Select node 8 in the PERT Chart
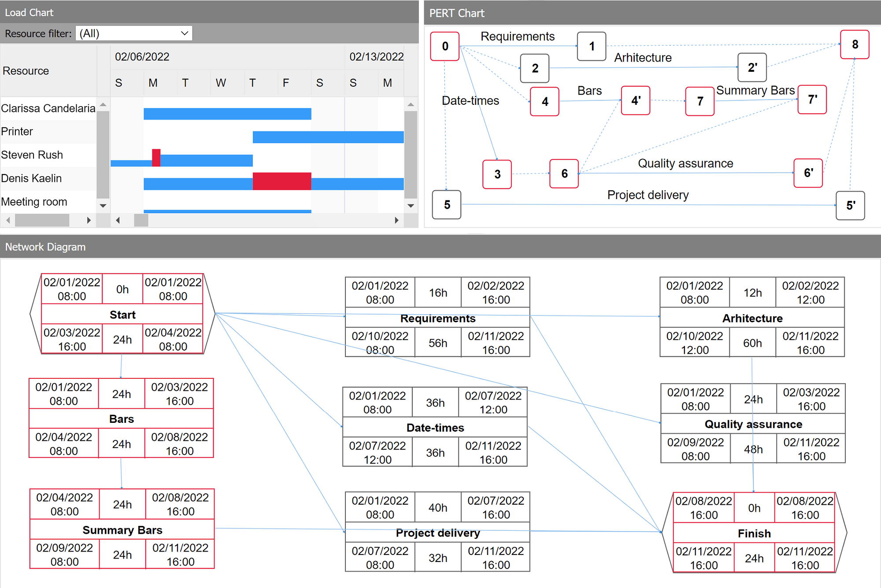Viewport: 881px width, 588px height. point(855,44)
